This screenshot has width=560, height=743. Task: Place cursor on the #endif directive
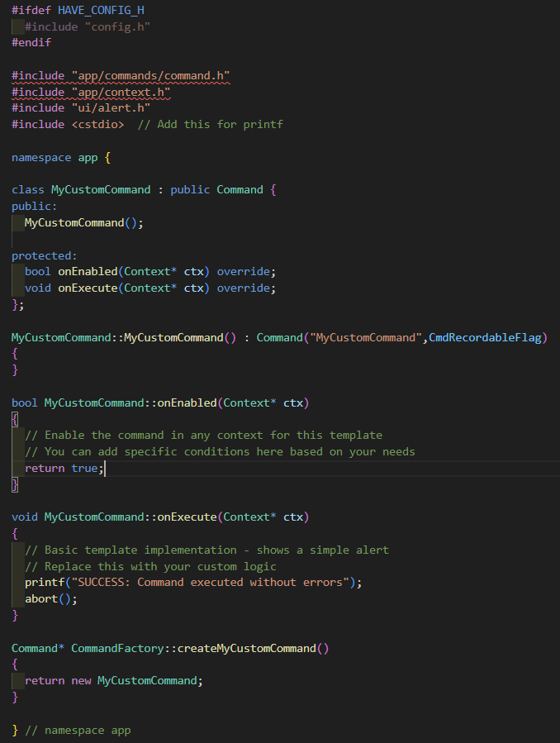tap(31, 42)
